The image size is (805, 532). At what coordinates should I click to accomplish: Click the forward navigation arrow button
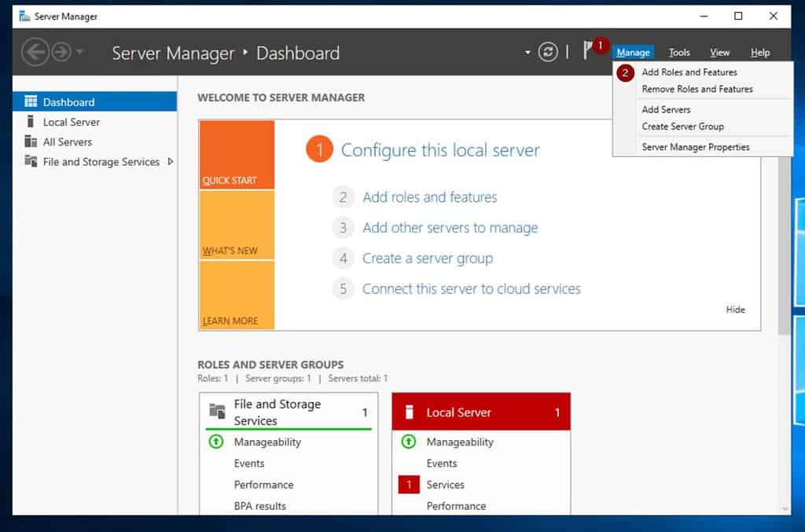[x=61, y=52]
